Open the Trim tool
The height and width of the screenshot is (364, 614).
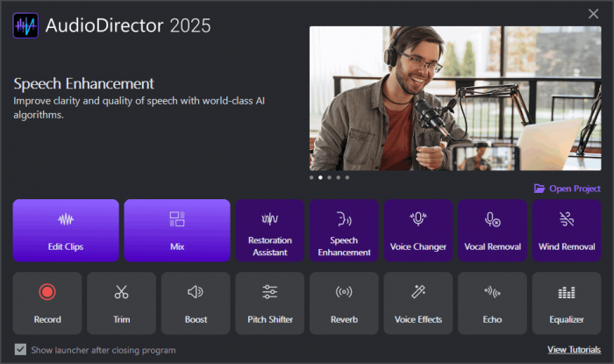point(121,303)
